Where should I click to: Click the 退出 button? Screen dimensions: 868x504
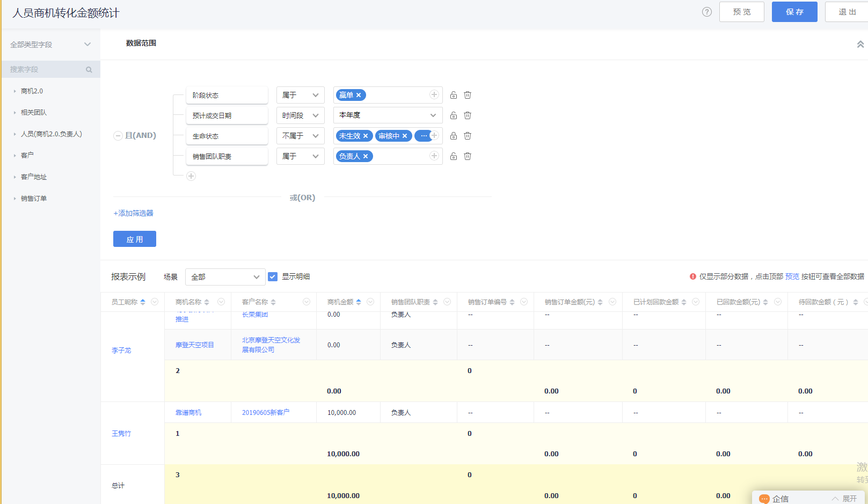[x=847, y=12]
